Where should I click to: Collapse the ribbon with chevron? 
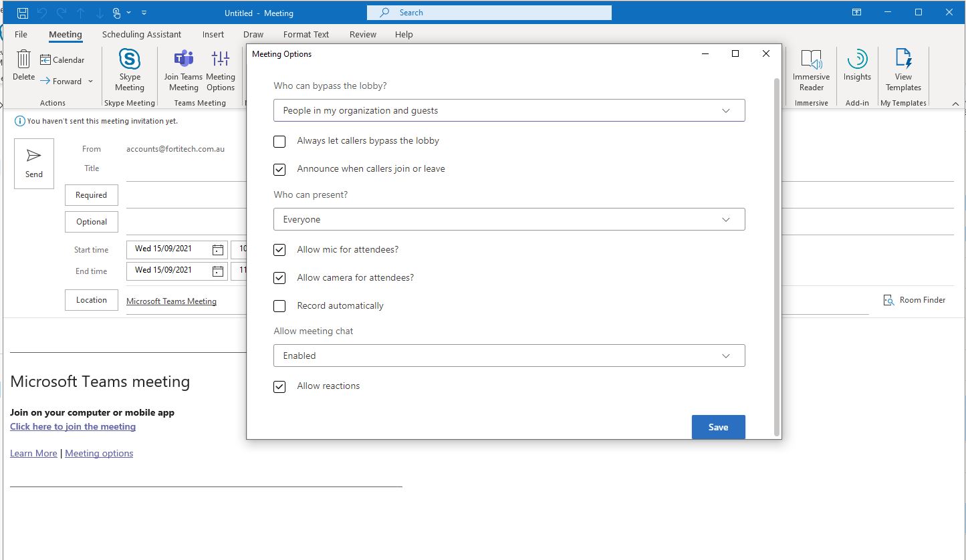(955, 104)
